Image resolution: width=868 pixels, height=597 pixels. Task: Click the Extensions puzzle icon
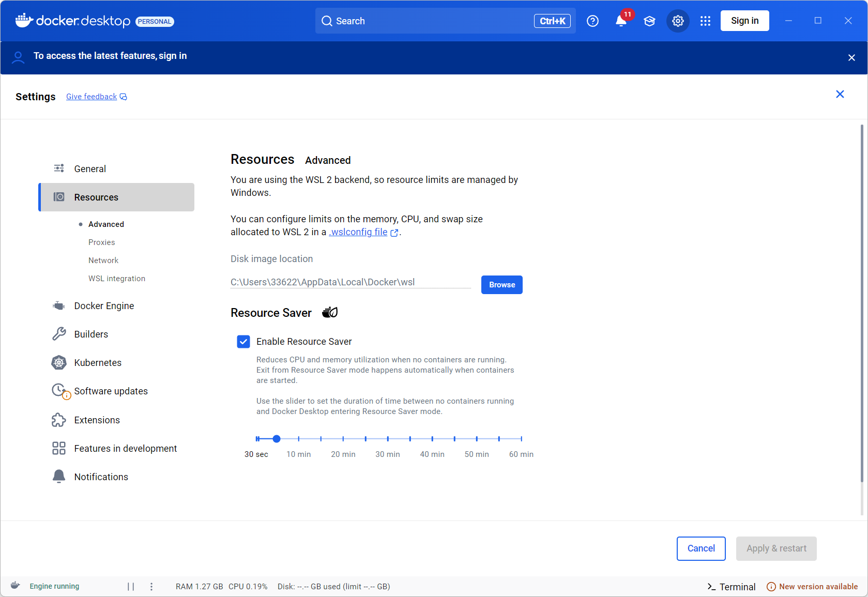[x=59, y=420]
